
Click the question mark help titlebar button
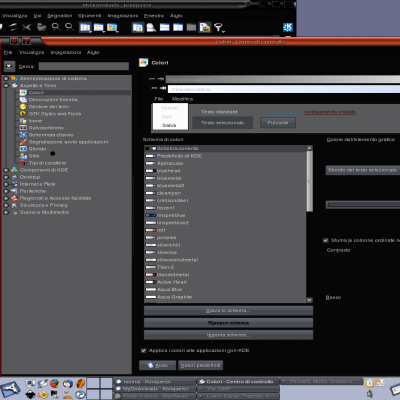point(26,41)
